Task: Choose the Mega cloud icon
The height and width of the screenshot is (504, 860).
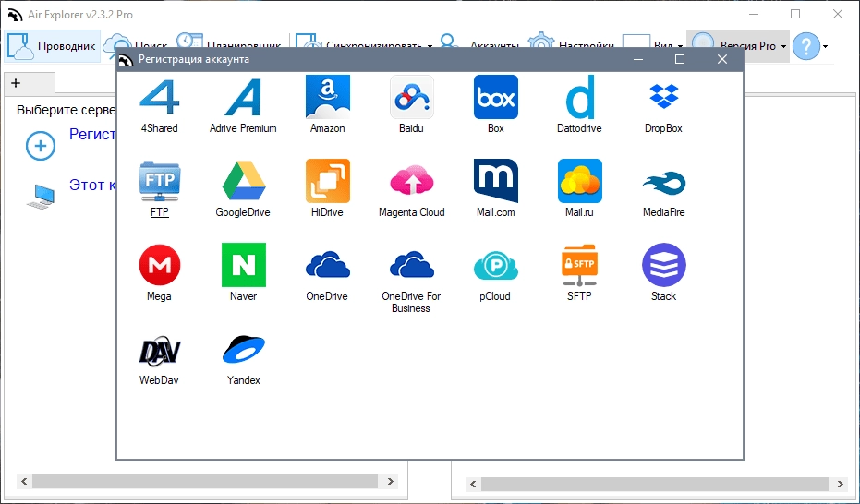Action: 159,265
